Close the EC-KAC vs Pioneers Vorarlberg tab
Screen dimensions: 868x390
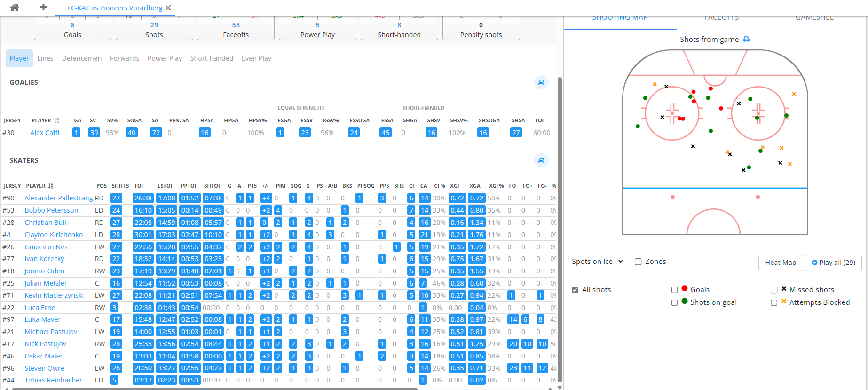click(168, 8)
